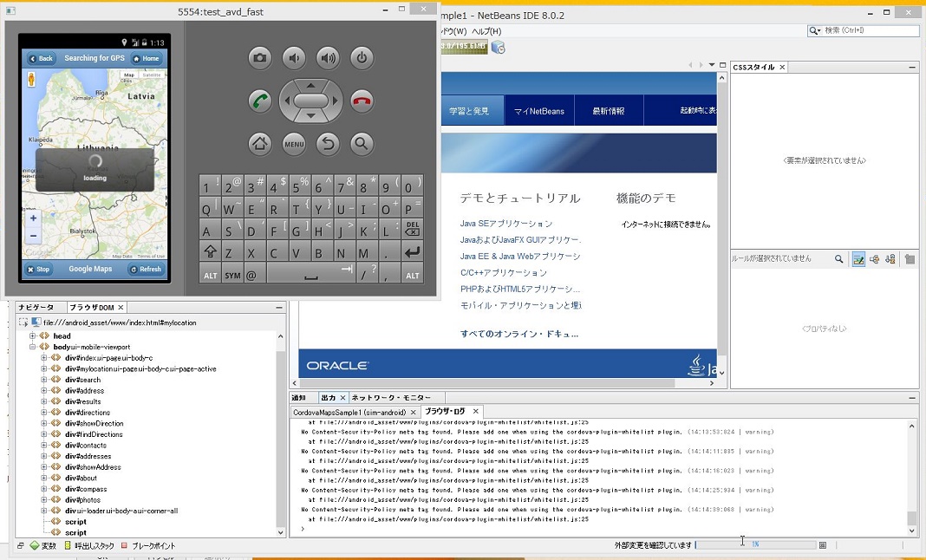Expand the div#search node
926x560 pixels.
tap(44, 379)
